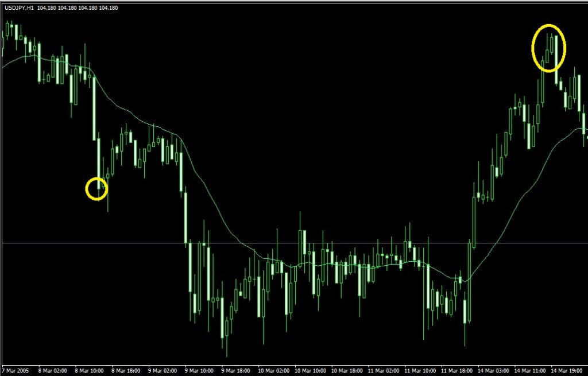The height and width of the screenshot is (376, 588).
Task: Click the 14 Mar 03:00 time label
Action: (493, 371)
